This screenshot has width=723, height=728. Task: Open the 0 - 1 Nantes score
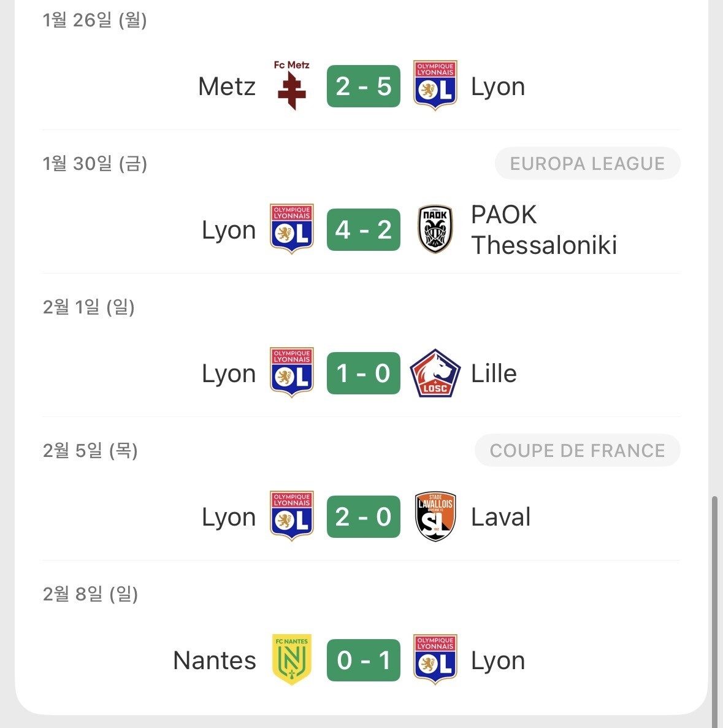[363, 660]
